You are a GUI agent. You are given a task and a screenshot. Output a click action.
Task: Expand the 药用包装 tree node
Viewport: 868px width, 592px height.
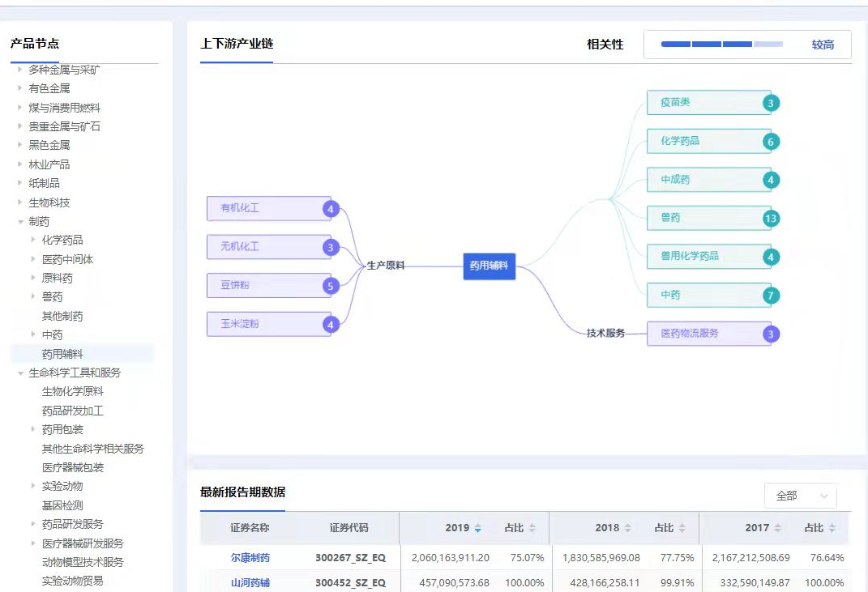[x=33, y=429]
